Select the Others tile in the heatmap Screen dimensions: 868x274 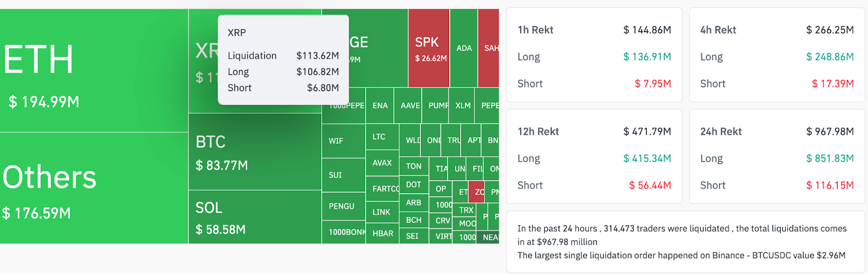tap(94, 188)
